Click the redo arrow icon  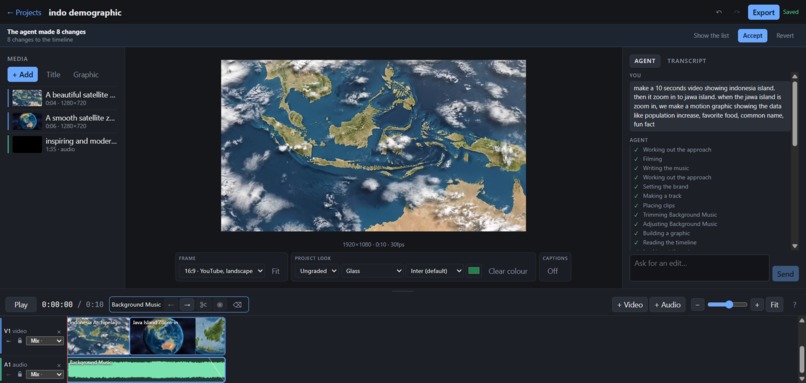[x=737, y=12]
